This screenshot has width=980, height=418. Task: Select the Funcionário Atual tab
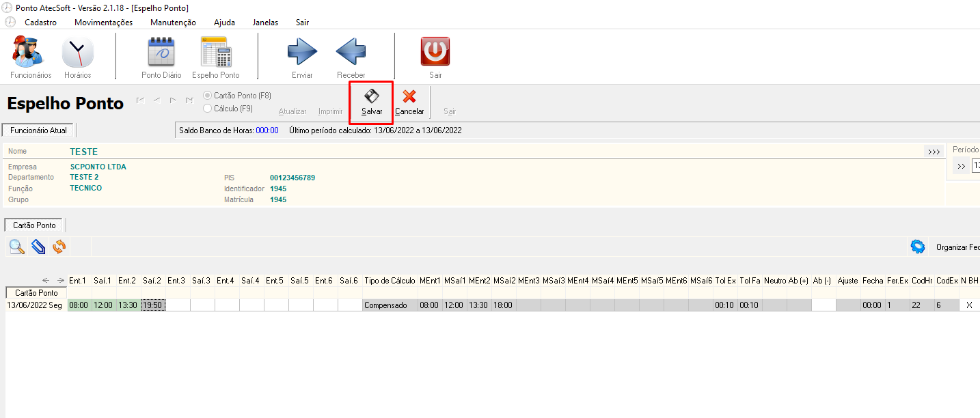[38, 130]
